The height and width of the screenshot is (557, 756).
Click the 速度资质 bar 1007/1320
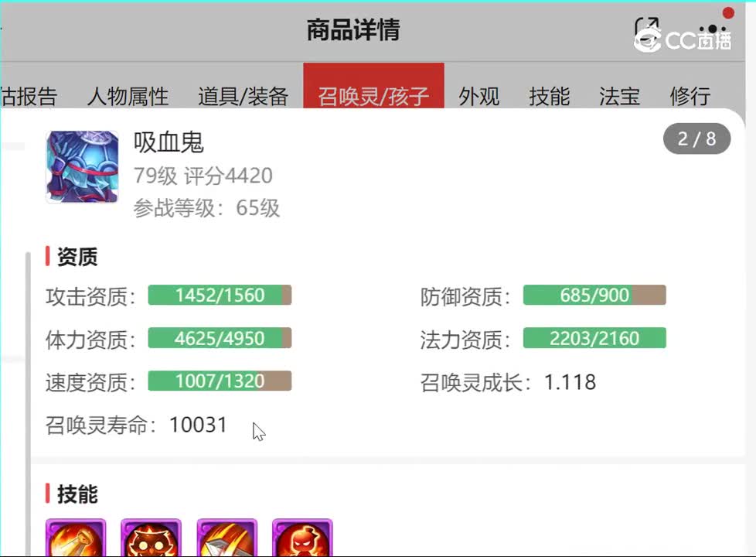pos(220,381)
